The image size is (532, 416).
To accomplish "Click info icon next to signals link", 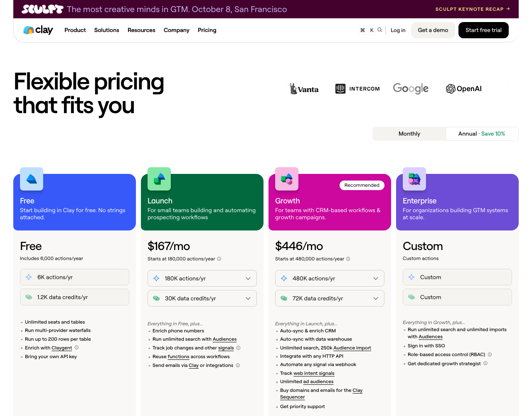I will pos(239,348).
